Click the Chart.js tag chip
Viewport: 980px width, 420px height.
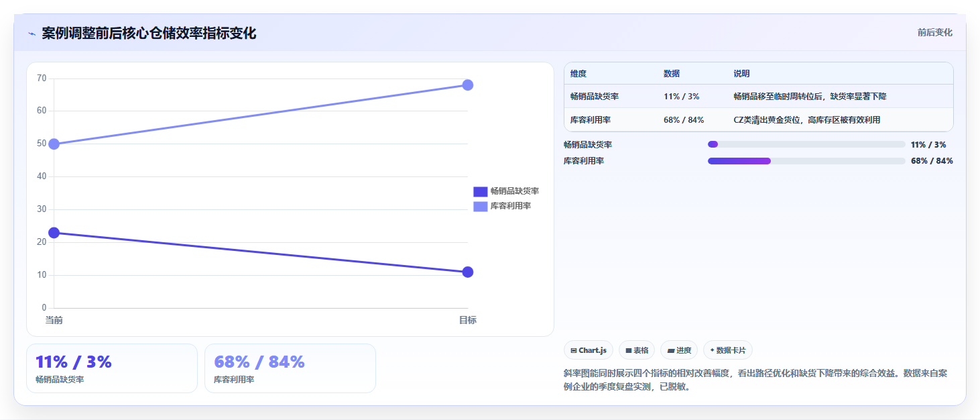click(x=589, y=350)
